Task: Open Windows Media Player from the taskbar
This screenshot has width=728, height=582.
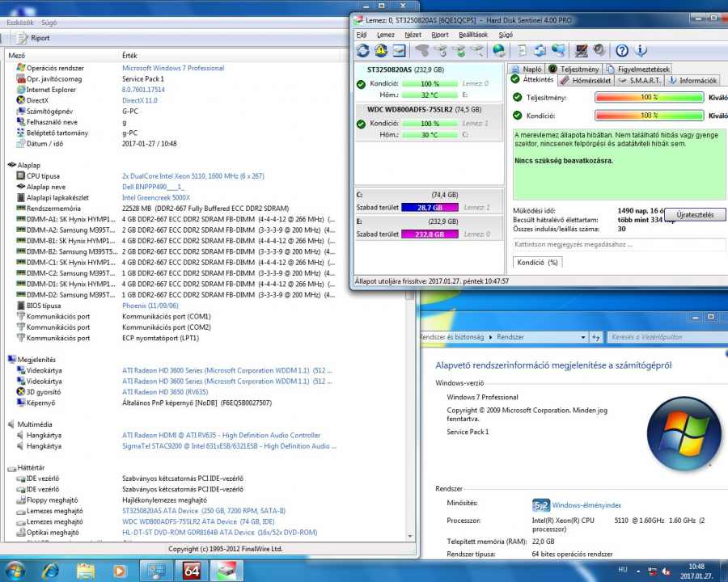Action: click(120, 571)
